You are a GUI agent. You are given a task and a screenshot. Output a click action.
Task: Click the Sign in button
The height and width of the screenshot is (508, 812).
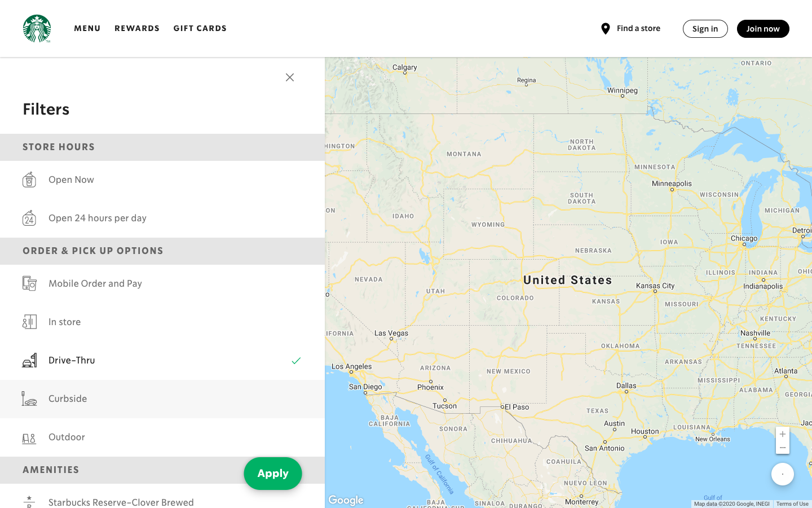pos(705,29)
